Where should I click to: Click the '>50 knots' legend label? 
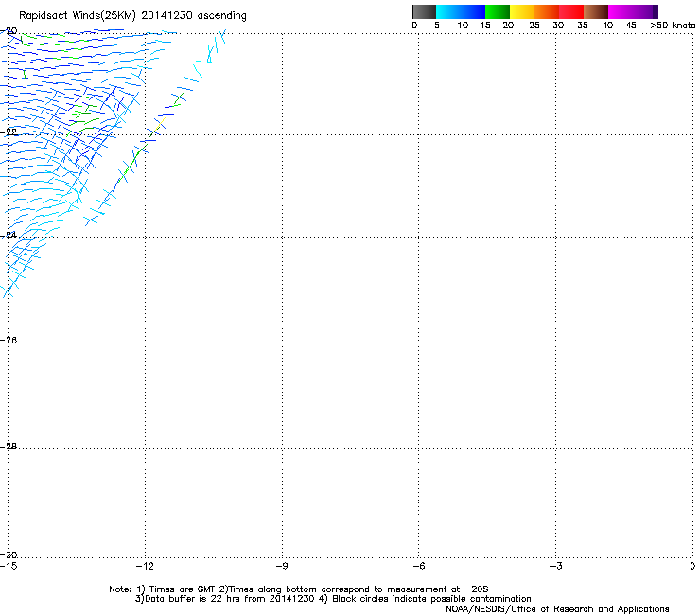pos(673,26)
